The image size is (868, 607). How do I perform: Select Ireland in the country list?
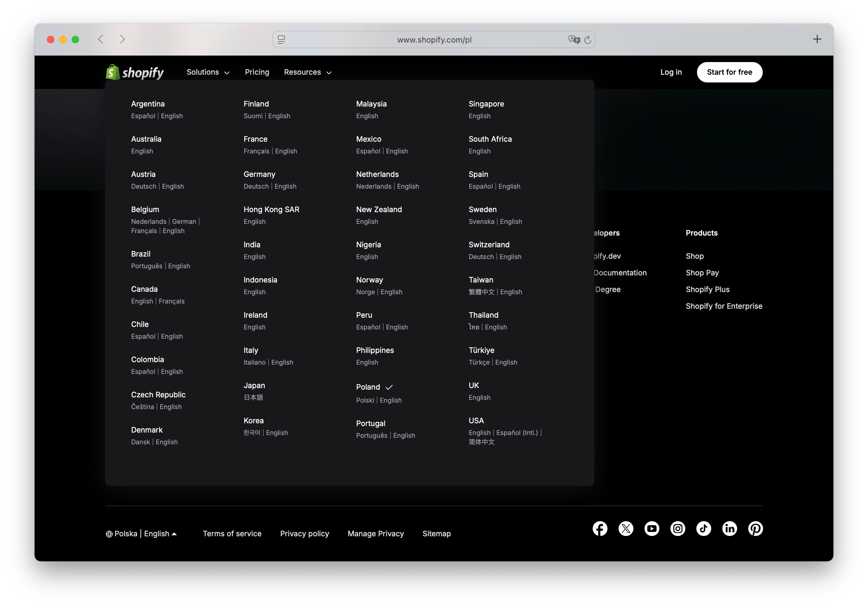[x=255, y=315]
